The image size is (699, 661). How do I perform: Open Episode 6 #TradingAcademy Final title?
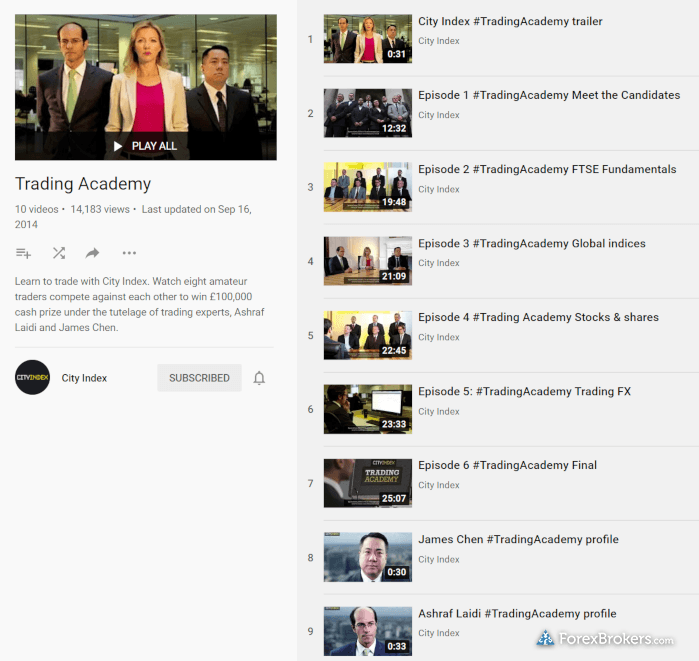pyautogui.click(x=507, y=465)
